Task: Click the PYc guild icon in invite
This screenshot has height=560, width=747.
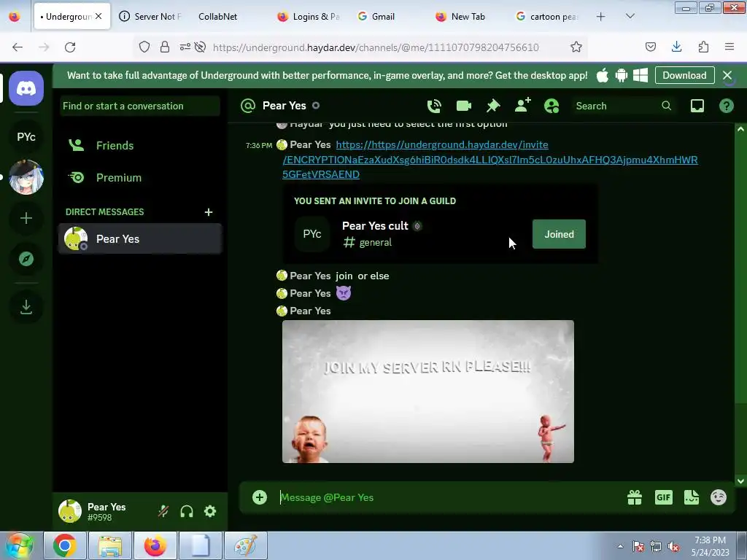Action: (x=312, y=234)
